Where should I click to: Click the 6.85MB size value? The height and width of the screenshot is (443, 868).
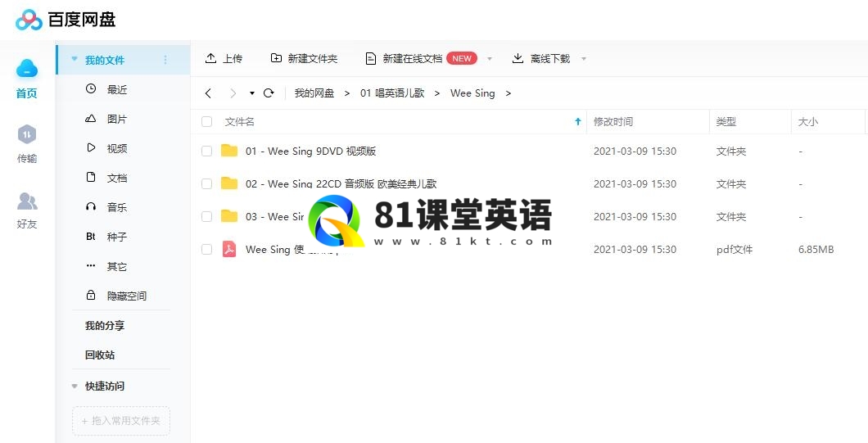tap(816, 250)
